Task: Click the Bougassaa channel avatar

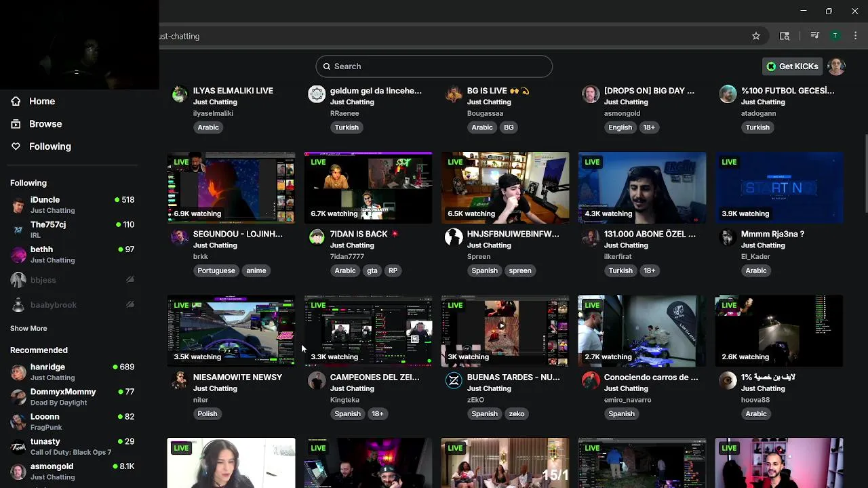Action: (x=454, y=94)
